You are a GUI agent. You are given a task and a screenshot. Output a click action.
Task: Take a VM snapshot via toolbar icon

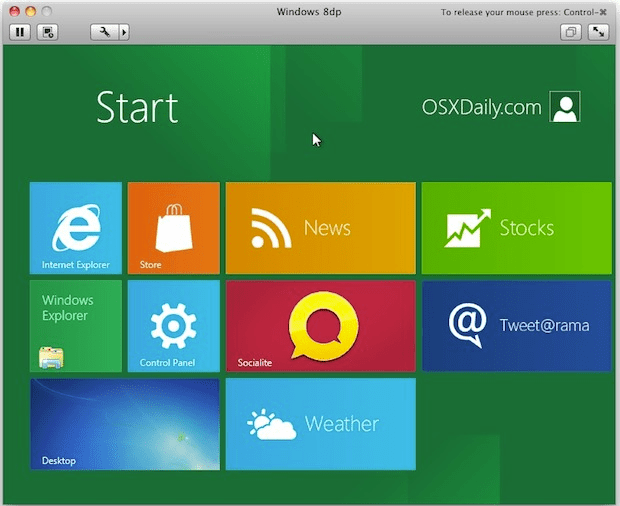[47, 32]
